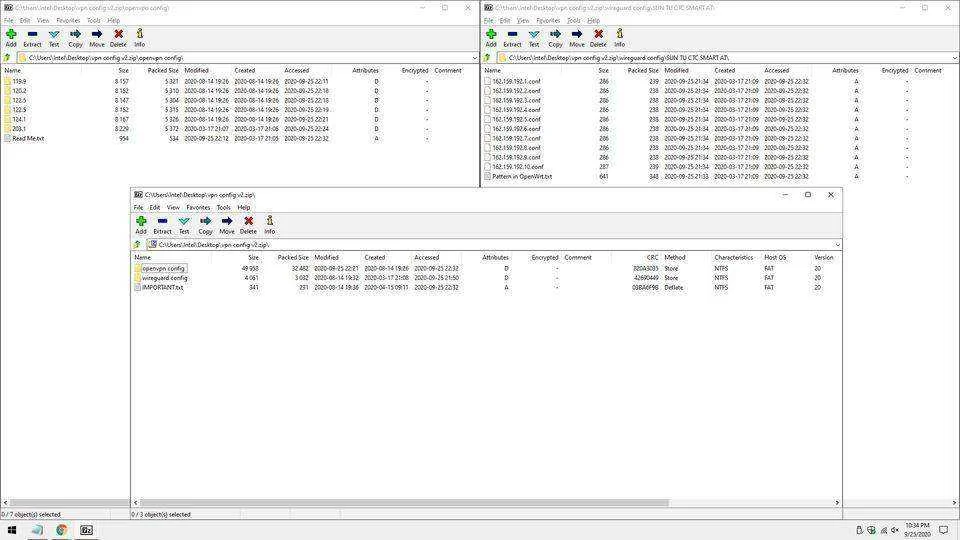Open Tools menu in wireguard config window
This screenshot has width=960, height=540.
tap(574, 20)
